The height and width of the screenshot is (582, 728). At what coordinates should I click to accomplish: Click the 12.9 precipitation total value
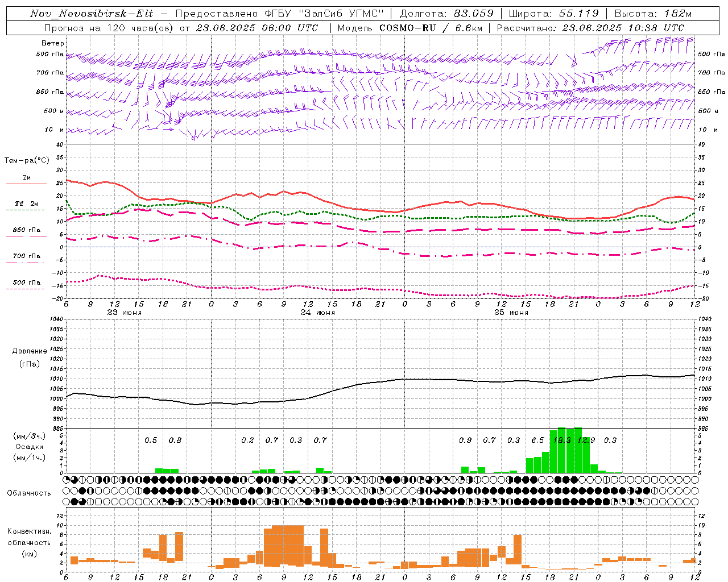click(586, 440)
